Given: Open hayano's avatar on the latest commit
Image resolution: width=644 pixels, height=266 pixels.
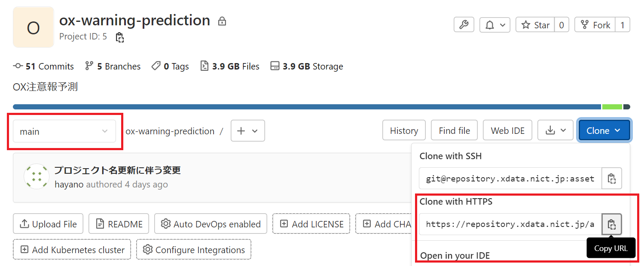Looking at the screenshot, I should pyautogui.click(x=37, y=176).
